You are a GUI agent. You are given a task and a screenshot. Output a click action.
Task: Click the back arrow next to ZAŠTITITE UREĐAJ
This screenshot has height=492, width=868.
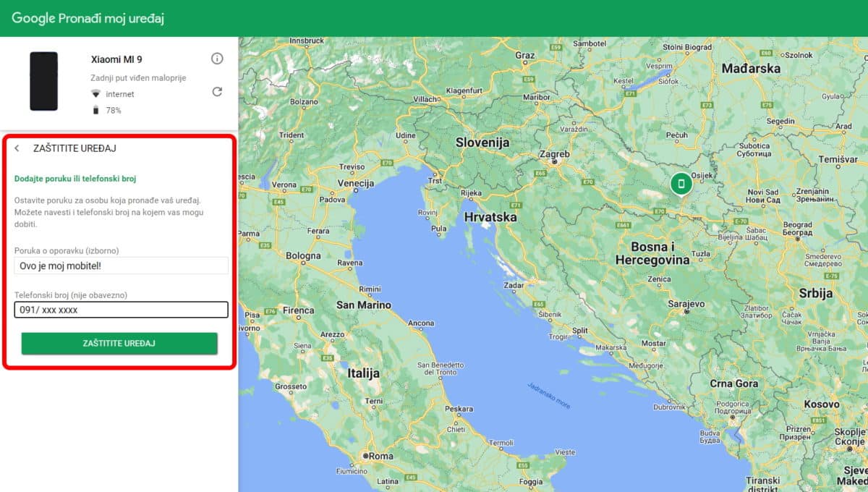click(x=17, y=148)
